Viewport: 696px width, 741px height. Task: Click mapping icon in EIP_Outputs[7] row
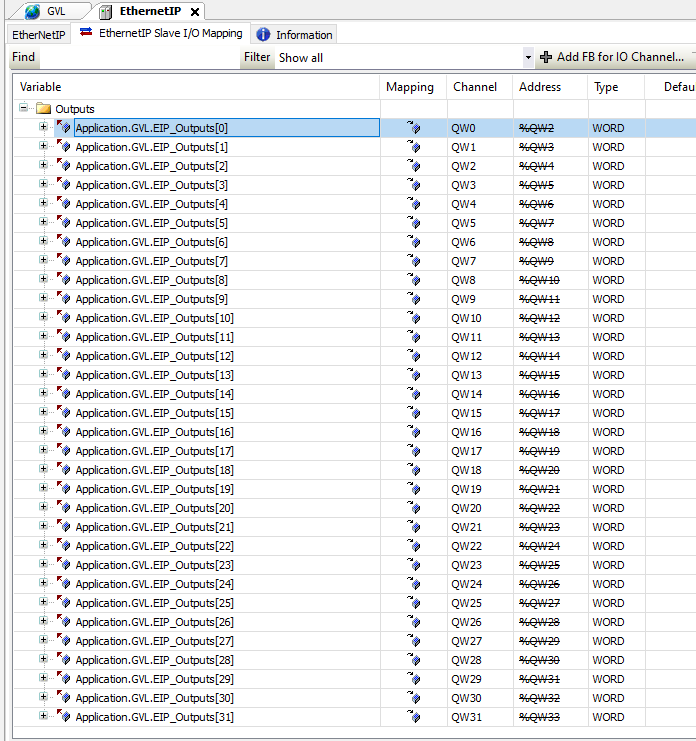coord(414,261)
